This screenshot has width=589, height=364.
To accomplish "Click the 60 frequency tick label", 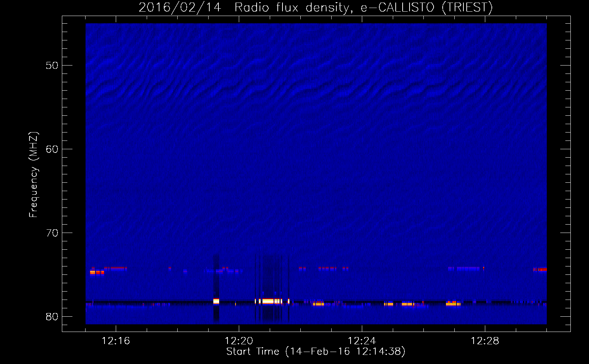I will [x=52, y=149].
